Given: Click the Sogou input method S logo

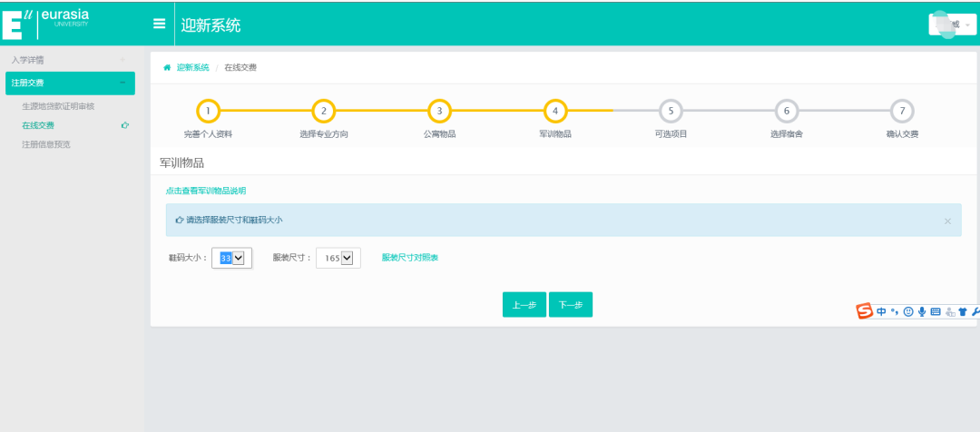Looking at the screenshot, I should 865,311.
